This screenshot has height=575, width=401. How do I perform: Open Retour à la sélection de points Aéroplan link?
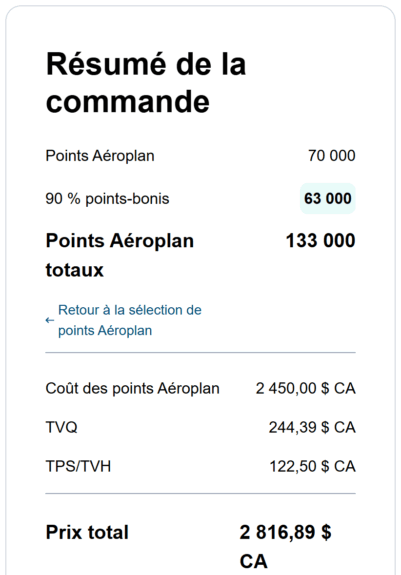(124, 320)
